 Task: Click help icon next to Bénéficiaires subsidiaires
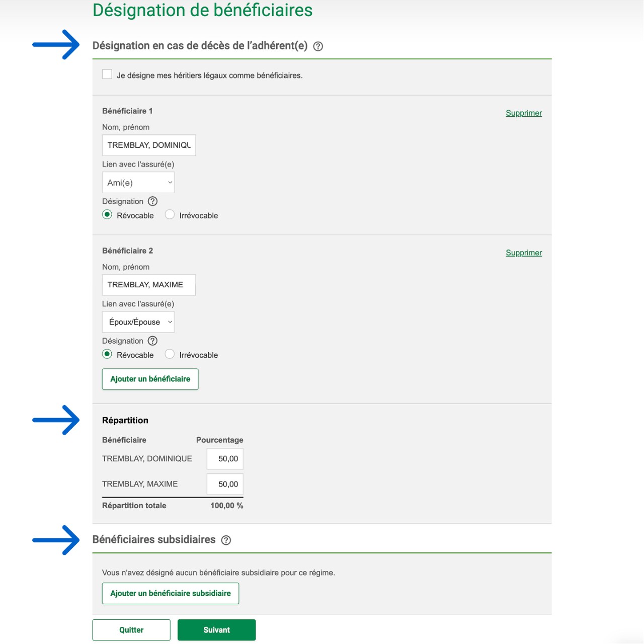coord(226,540)
